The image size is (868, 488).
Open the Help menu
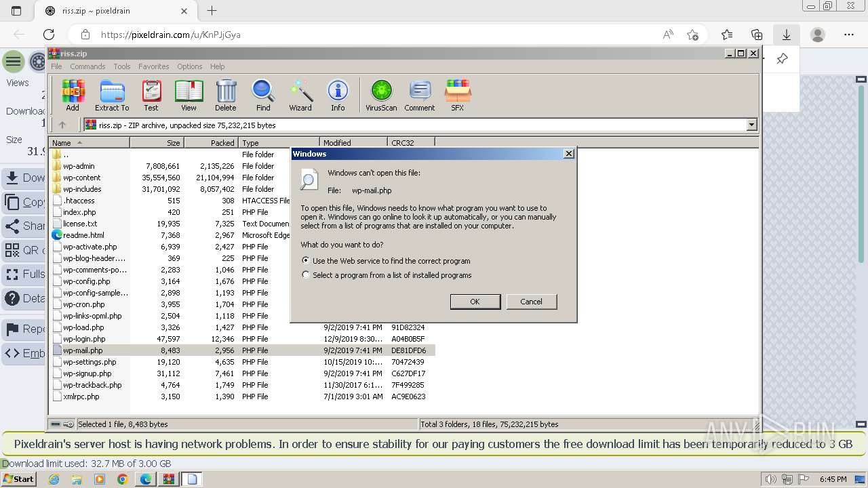[217, 66]
